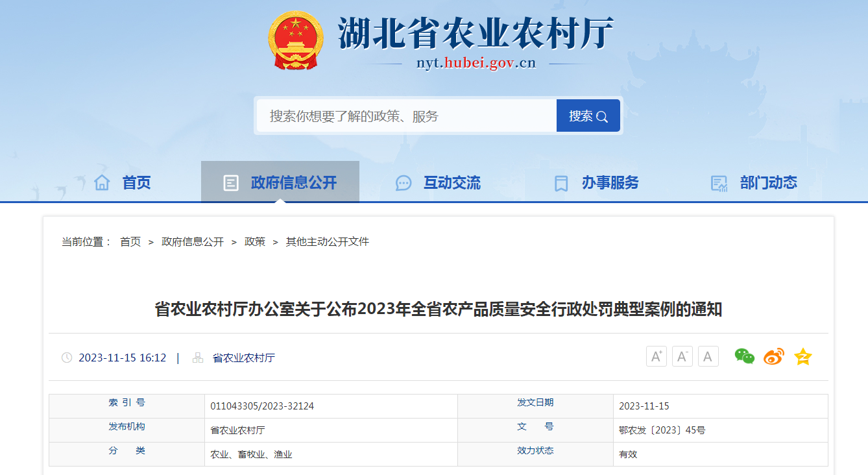The image size is (868, 475).
Task: Go to 其他主动公开文件 in the breadcrumb
Action: point(328,241)
